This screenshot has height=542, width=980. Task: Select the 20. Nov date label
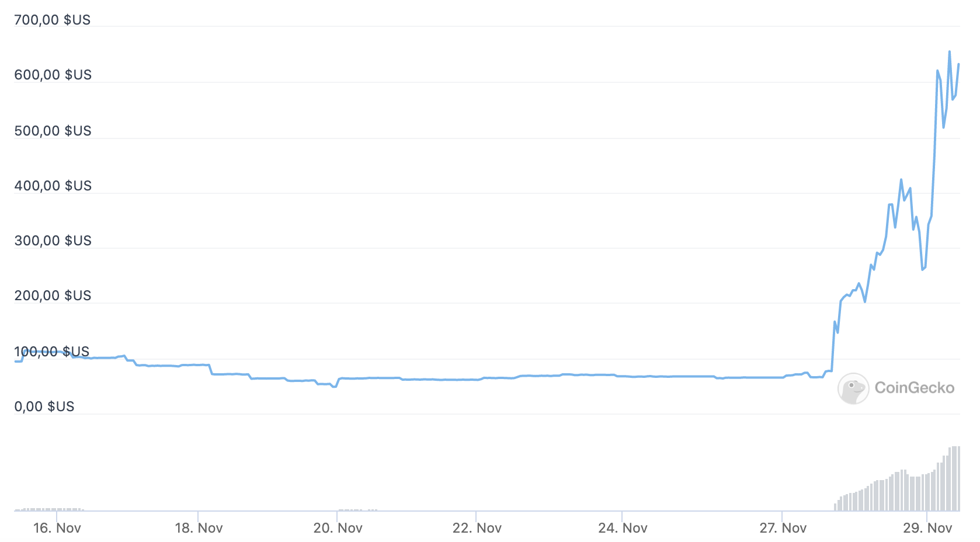[x=338, y=528]
